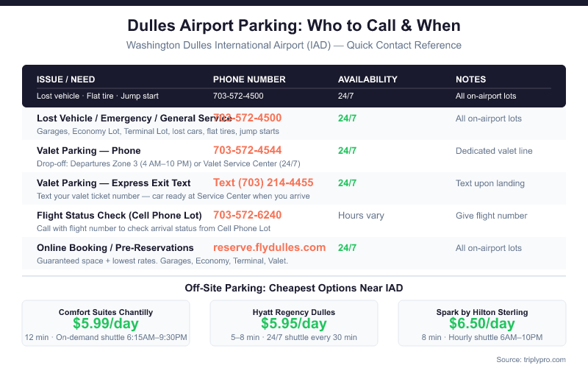Select the Comfort Suites Chantilly parking card
This screenshot has width=588, height=368.
[x=106, y=323]
